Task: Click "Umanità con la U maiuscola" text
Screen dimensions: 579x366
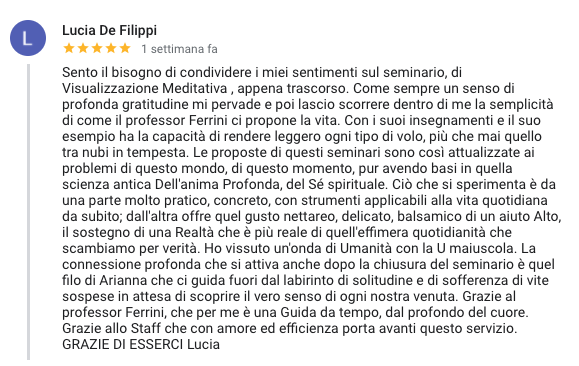Action: (426, 249)
